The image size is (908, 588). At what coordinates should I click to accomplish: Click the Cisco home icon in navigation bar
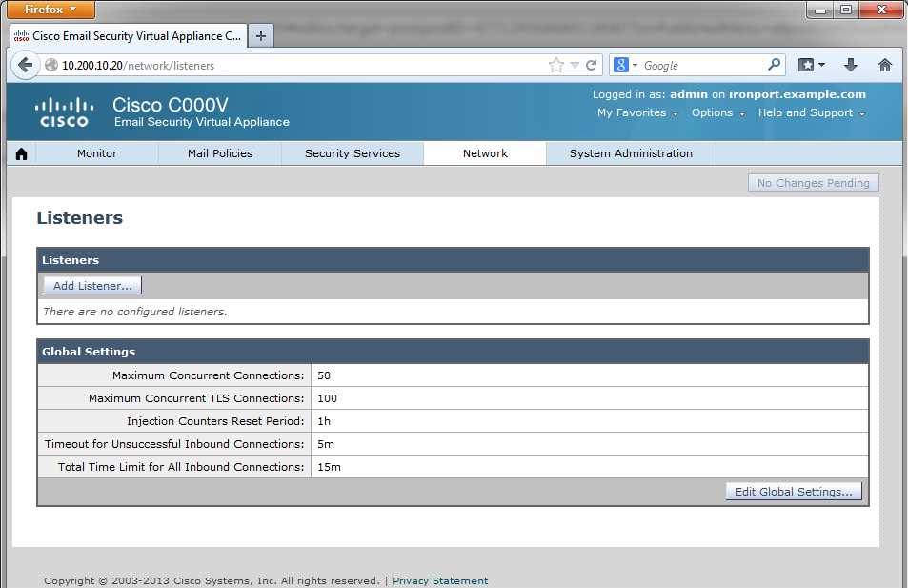(x=20, y=152)
